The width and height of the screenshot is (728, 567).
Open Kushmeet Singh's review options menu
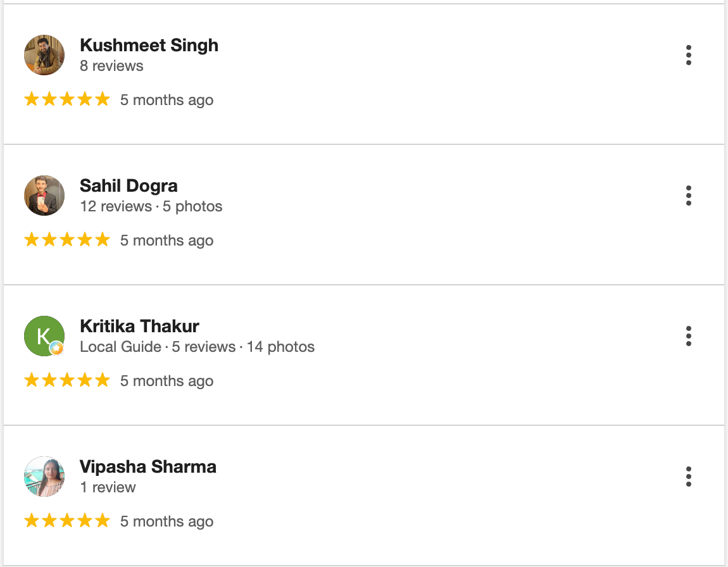click(688, 55)
